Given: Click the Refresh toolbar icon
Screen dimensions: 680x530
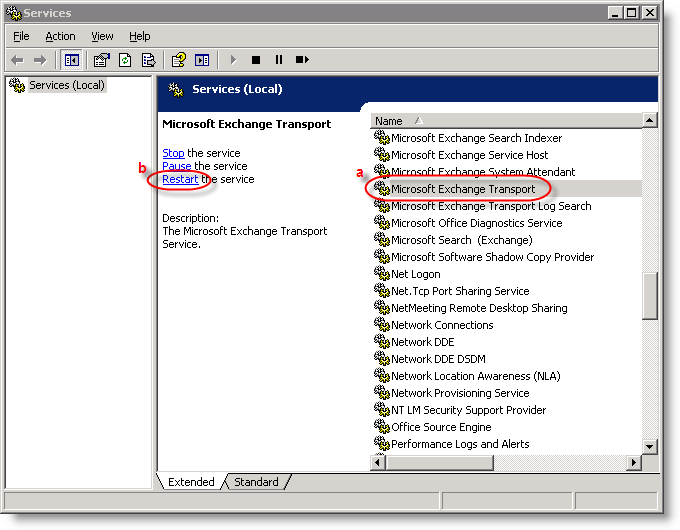Looking at the screenshot, I should tap(125, 60).
